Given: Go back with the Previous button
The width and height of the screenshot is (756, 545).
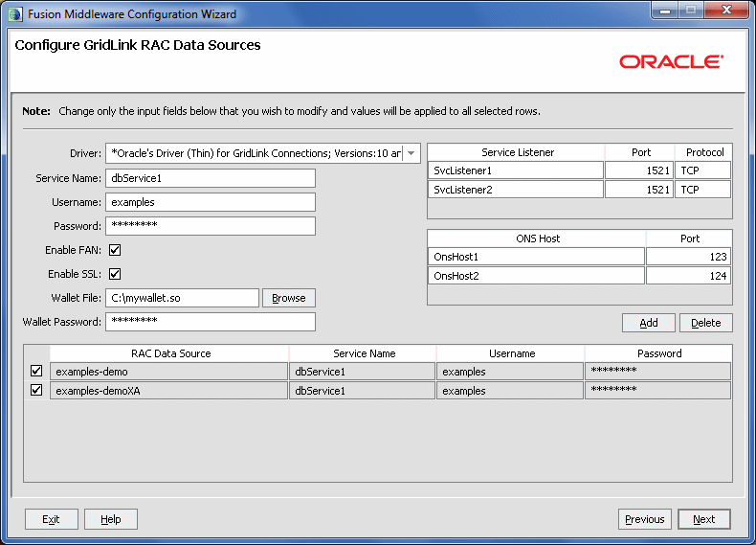Looking at the screenshot, I should [645, 519].
